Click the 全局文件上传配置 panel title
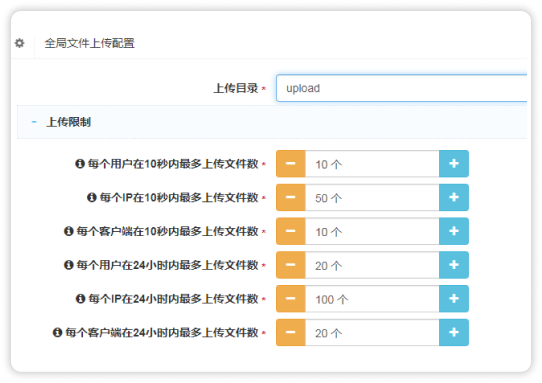 [90, 43]
